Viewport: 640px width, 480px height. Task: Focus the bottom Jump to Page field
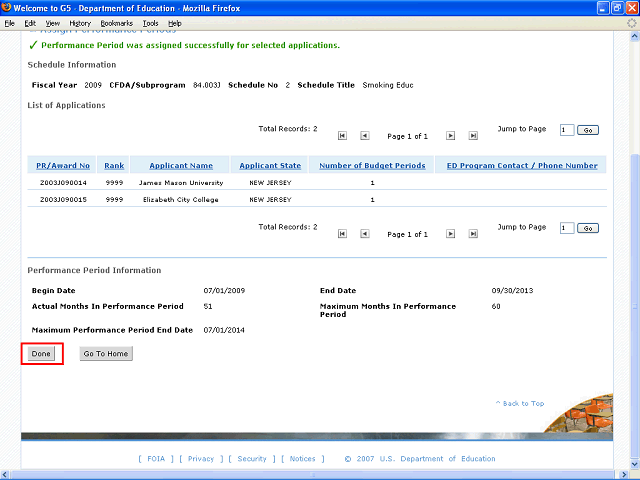coord(567,228)
